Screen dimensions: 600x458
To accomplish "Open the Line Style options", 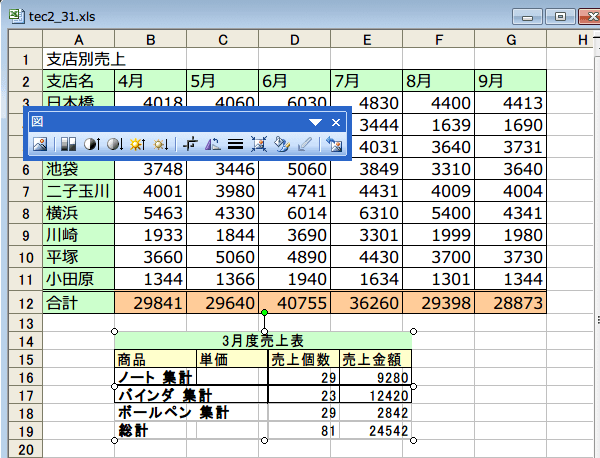I will pyautogui.click(x=235, y=145).
